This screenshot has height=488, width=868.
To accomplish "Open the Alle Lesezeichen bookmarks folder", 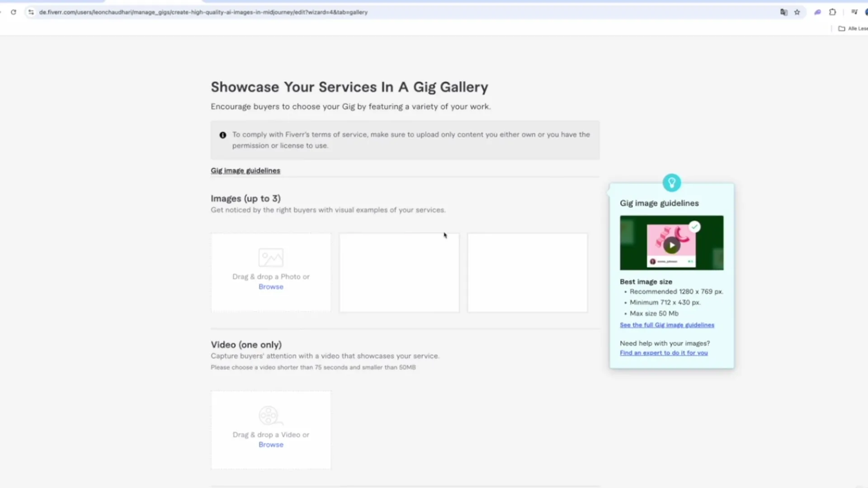I will click(853, 28).
